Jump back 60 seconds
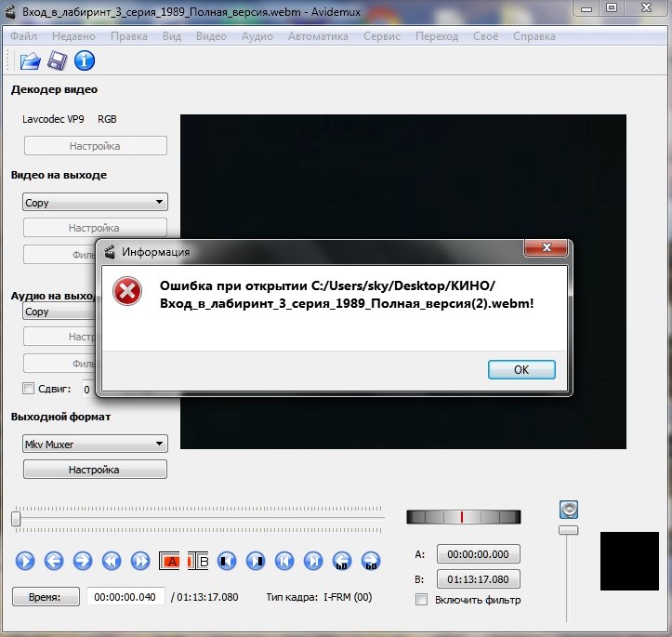The image size is (672, 637). click(342, 561)
